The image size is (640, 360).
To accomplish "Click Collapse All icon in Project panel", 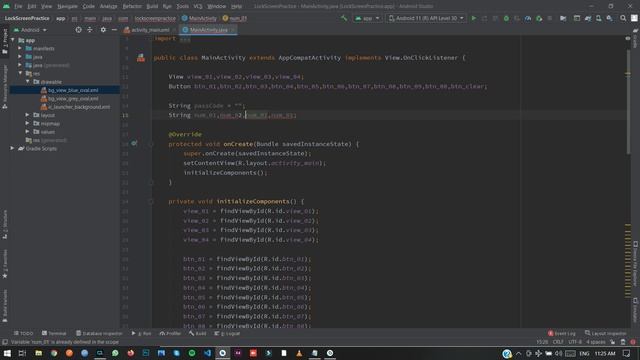I will pos(90,30).
